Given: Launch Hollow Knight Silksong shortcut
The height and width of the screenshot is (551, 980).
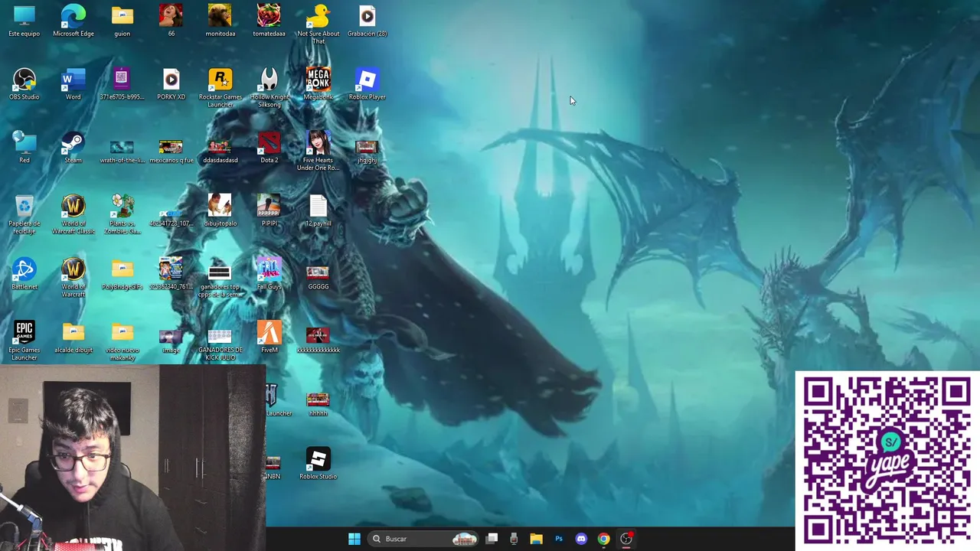Looking at the screenshot, I should [269, 88].
